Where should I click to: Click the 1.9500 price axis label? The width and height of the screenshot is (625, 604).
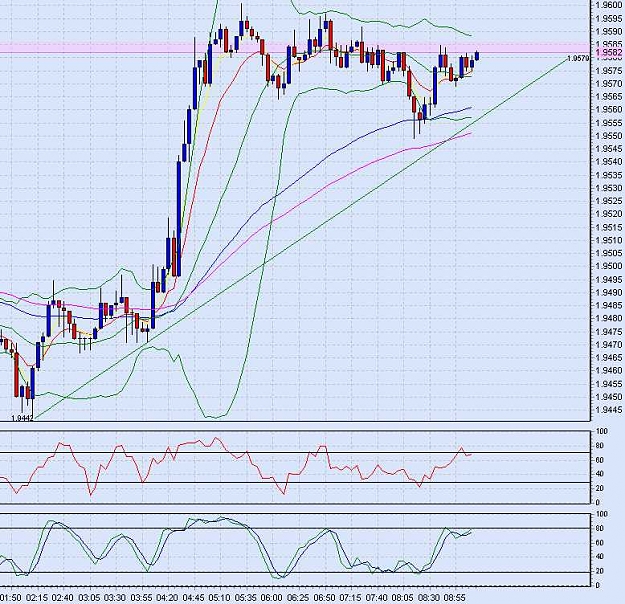point(608,266)
